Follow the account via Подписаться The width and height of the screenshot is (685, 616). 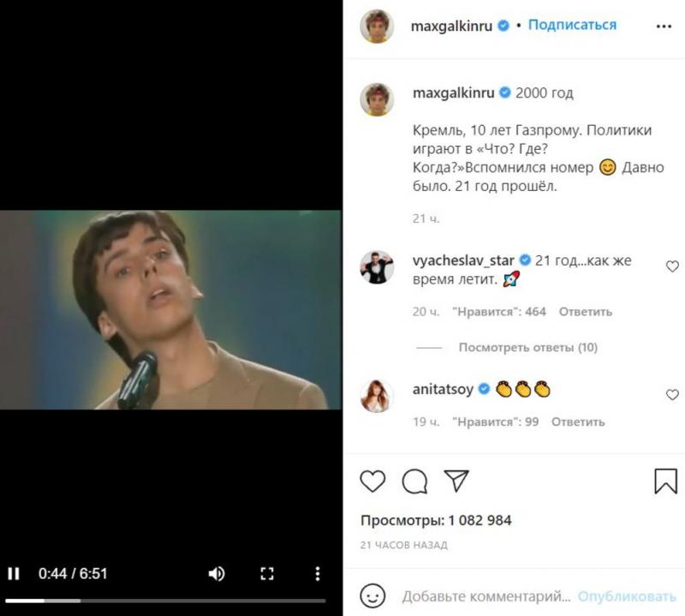click(572, 25)
